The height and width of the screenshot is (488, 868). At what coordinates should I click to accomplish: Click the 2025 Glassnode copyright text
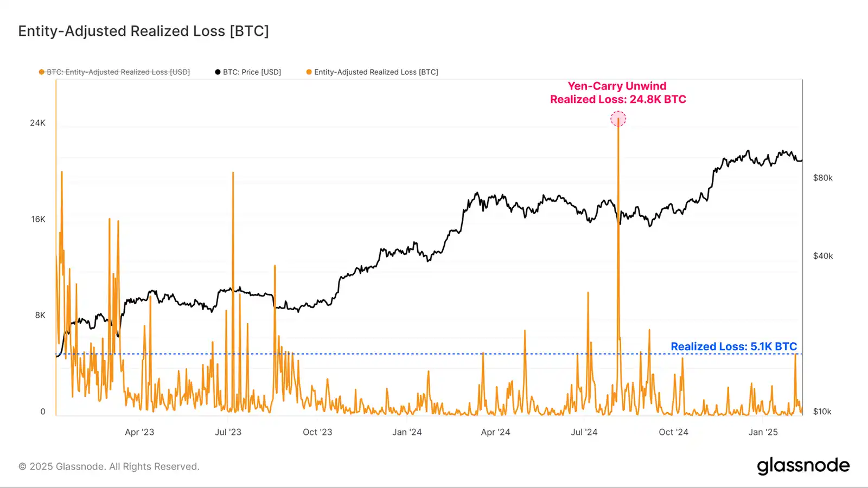(x=109, y=466)
